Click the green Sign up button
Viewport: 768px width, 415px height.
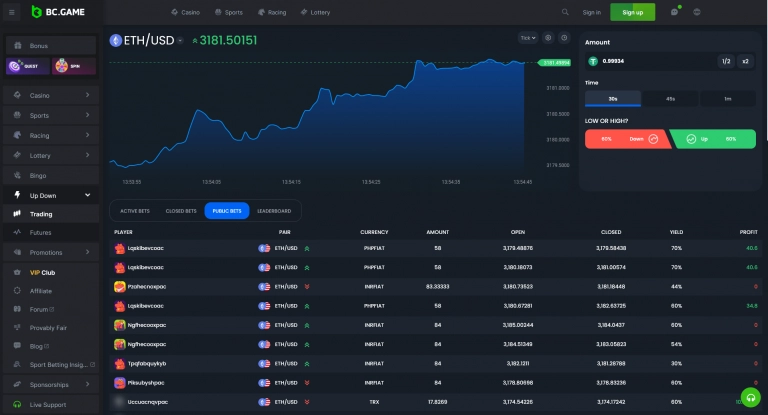click(x=632, y=12)
